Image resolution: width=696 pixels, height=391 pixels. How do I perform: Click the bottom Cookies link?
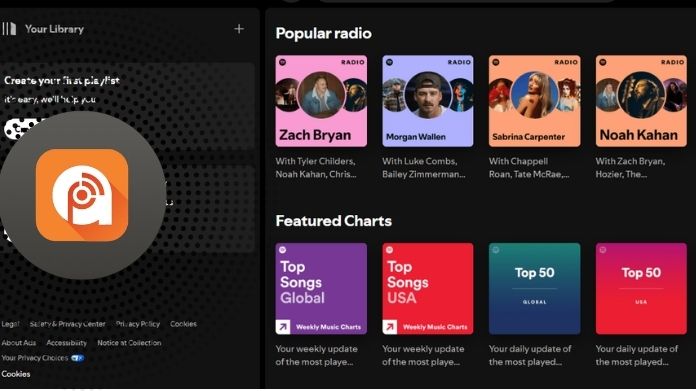tap(16, 374)
